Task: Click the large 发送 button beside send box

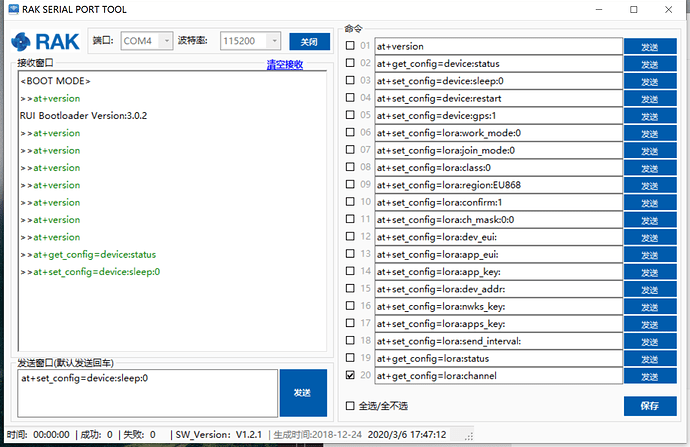Action: (303, 393)
